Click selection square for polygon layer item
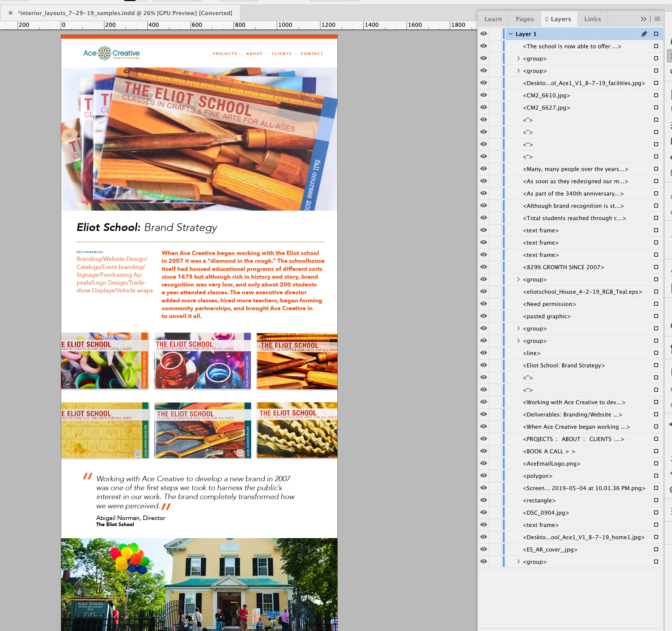Viewport: 672px width, 631px height. 656,476
